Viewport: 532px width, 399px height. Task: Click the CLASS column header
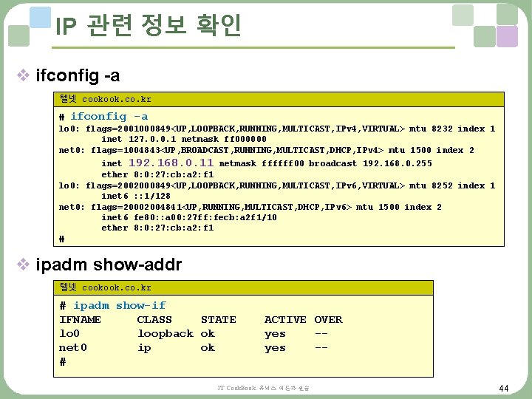tap(154, 320)
